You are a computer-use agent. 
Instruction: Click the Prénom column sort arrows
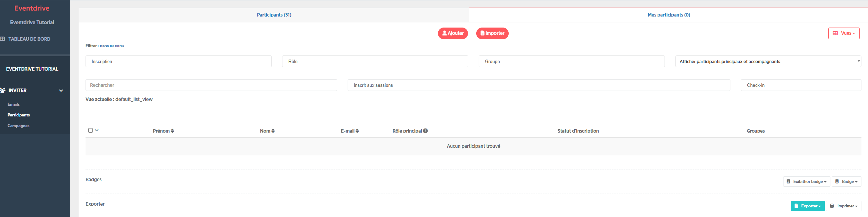point(172,131)
